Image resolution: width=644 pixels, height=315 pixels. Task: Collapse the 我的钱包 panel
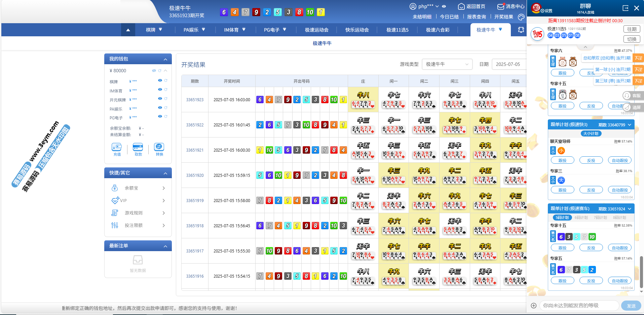(165, 59)
